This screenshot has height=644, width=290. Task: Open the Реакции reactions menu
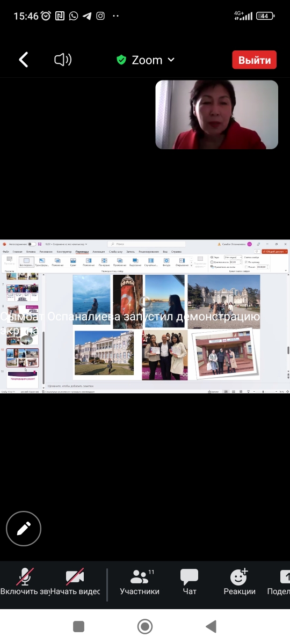[x=240, y=582]
